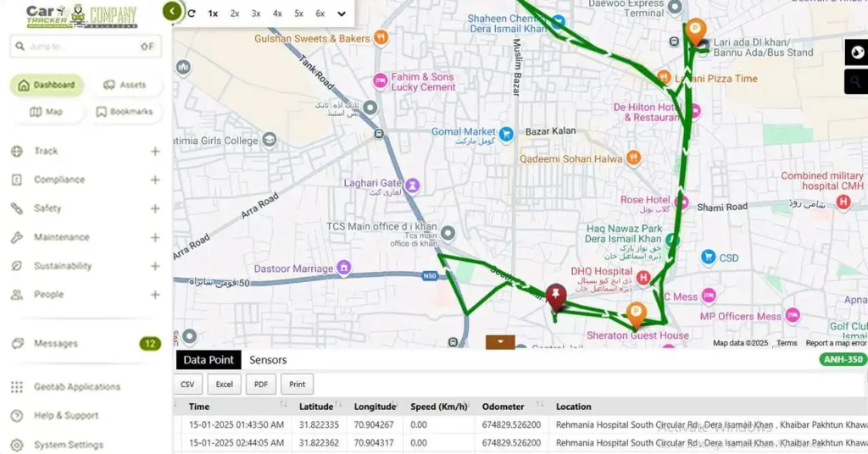Open System Settings

[x=69, y=445]
